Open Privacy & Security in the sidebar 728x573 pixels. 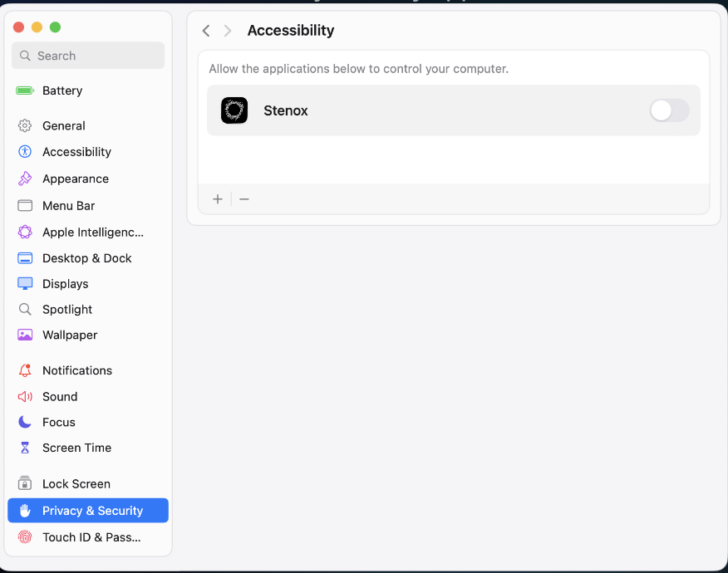(x=87, y=510)
